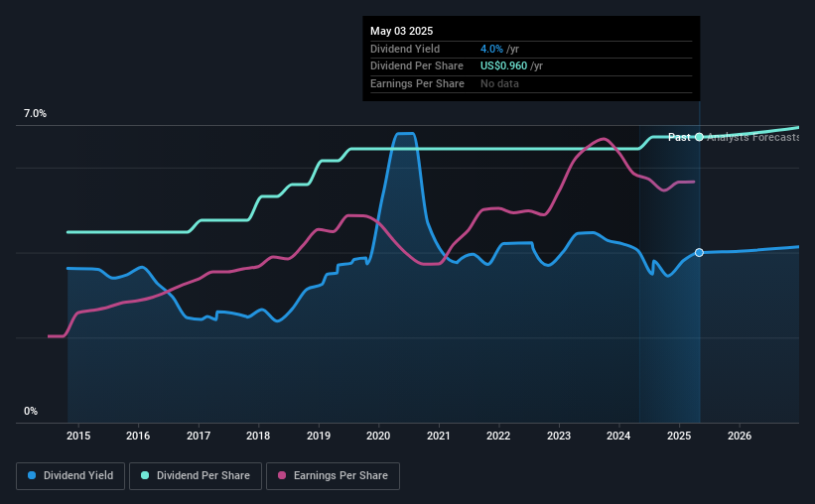Click the No data earnings value
Screen dimensions: 815x504
coord(499,83)
